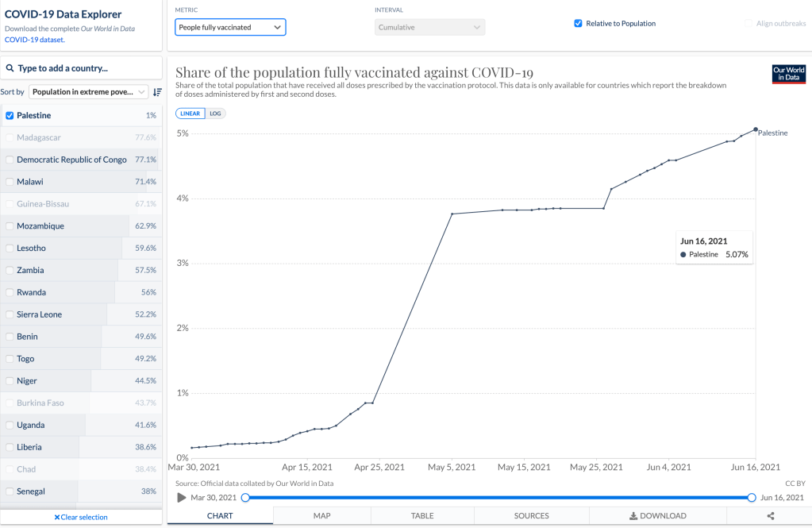Open the Interval Cumulative dropdown
The height and width of the screenshot is (528, 812).
coord(429,27)
